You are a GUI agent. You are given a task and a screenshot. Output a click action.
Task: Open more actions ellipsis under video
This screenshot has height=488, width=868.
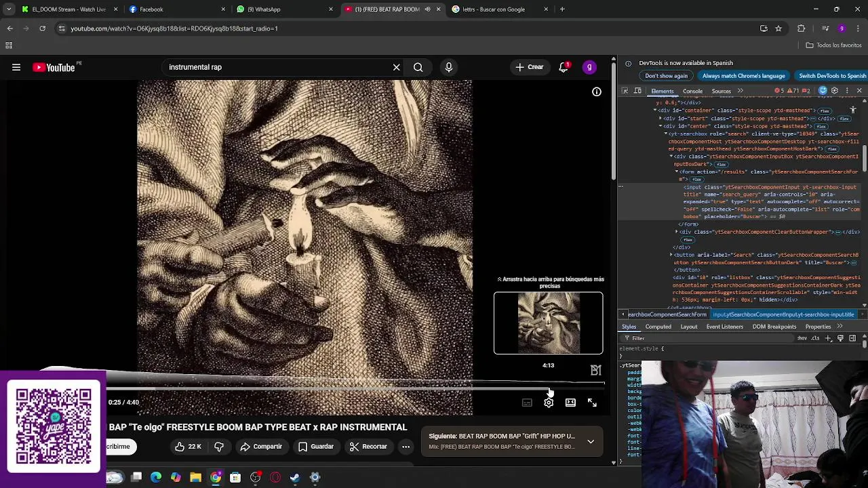click(x=406, y=447)
